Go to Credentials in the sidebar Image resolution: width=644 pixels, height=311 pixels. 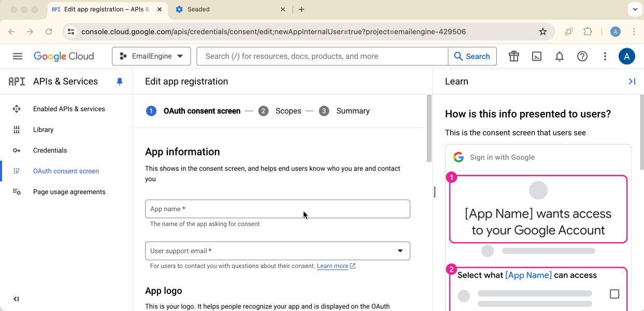click(x=50, y=150)
